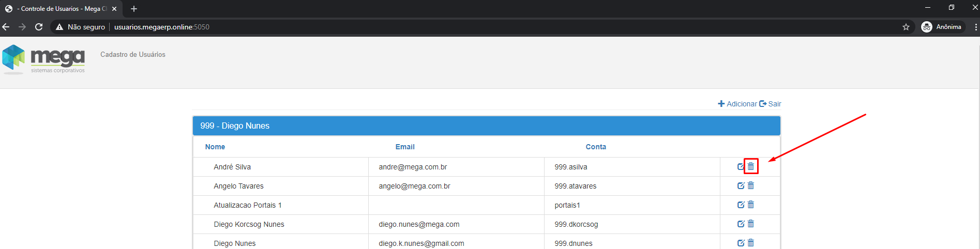Reload the page with browser refresh button

coord(39,27)
